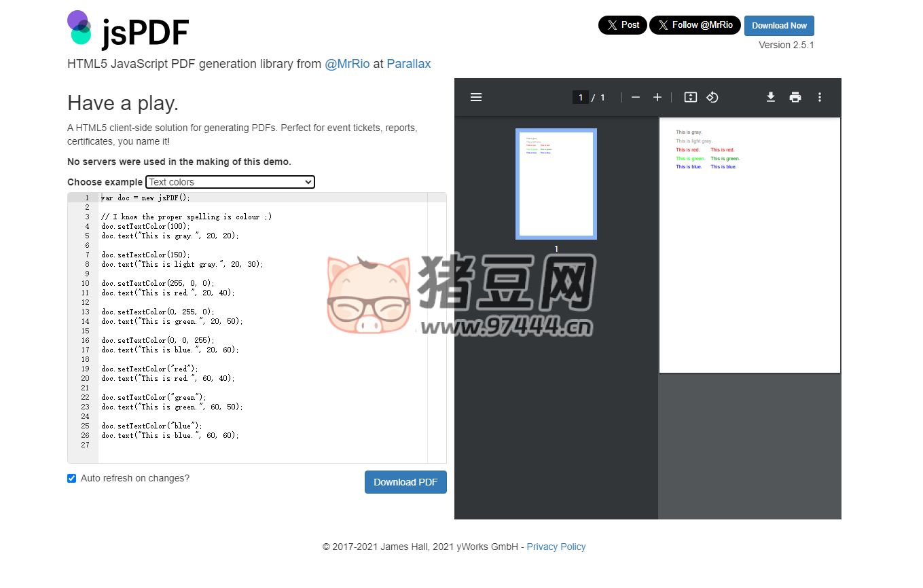The width and height of the screenshot is (923, 588).
Task: Click code line 'doc.setTextColor(255, 0, 0);'
Action: tap(158, 283)
